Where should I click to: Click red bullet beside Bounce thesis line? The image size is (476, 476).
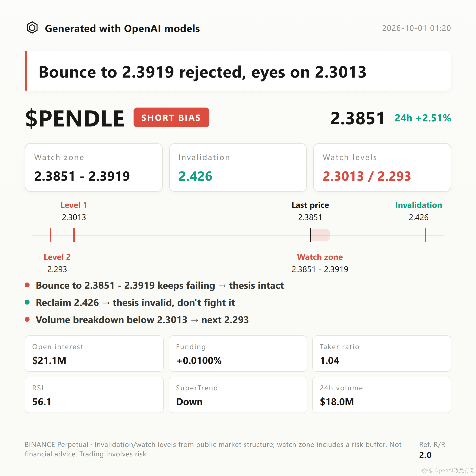[27, 285]
